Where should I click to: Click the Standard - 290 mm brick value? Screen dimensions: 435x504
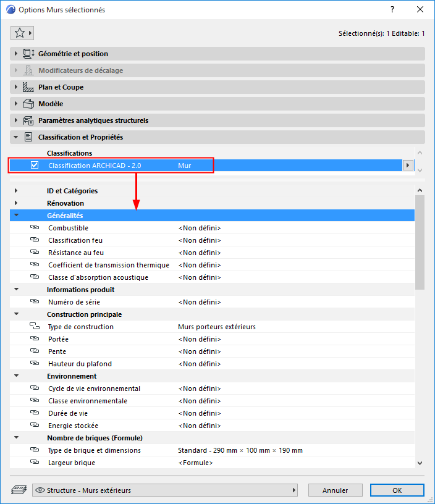pyautogui.click(x=240, y=450)
